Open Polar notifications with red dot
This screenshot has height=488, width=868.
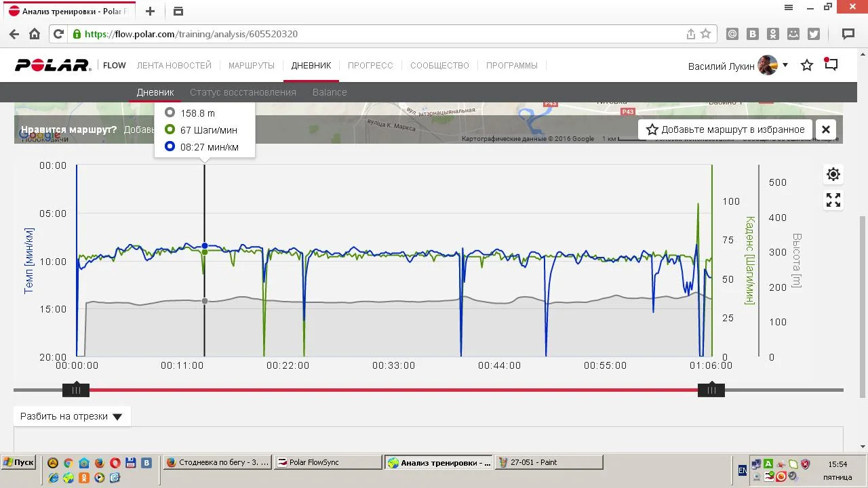click(831, 64)
